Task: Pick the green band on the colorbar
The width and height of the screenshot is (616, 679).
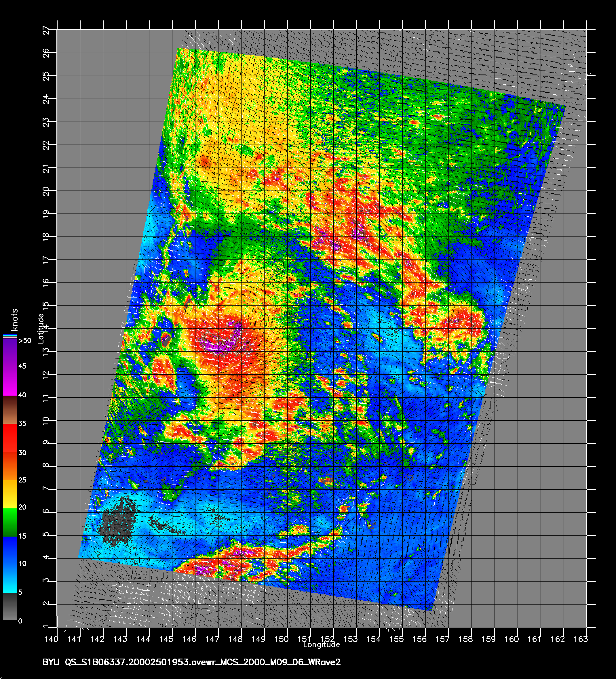Action: [x=10, y=522]
